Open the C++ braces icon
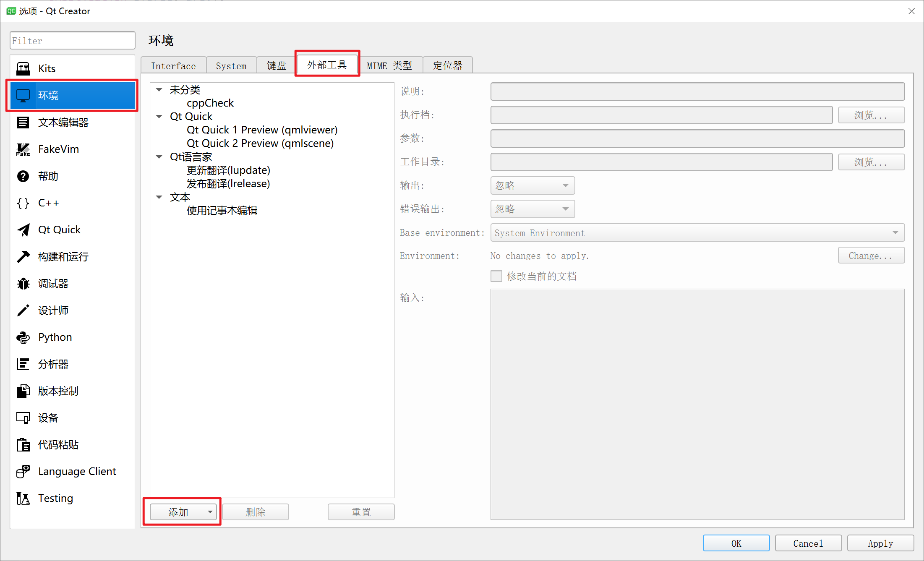The width and height of the screenshot is (924, 561). [x=23, y=203]
